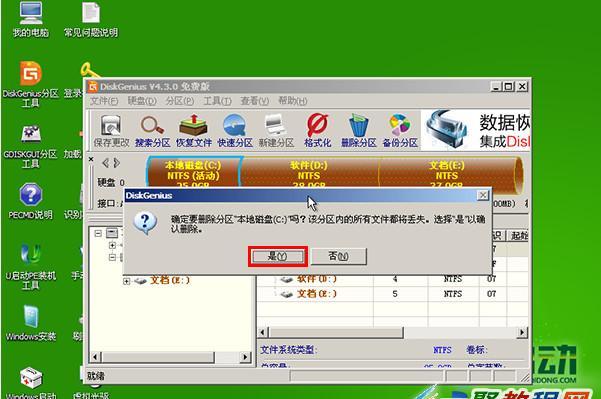
Task: Open the 帮助(H) menu
Action: [292, 101]
